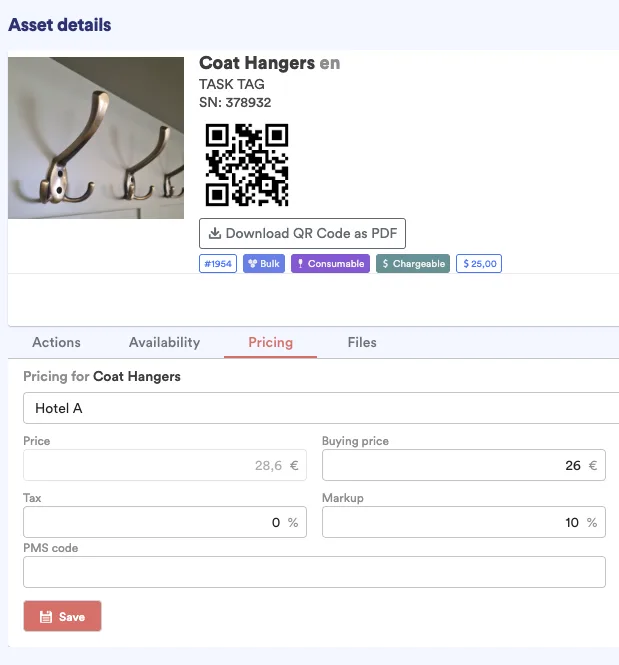Switch to the Availability tab
The image size is (619, 665).
pyautogui.click(x=165, y=343)
